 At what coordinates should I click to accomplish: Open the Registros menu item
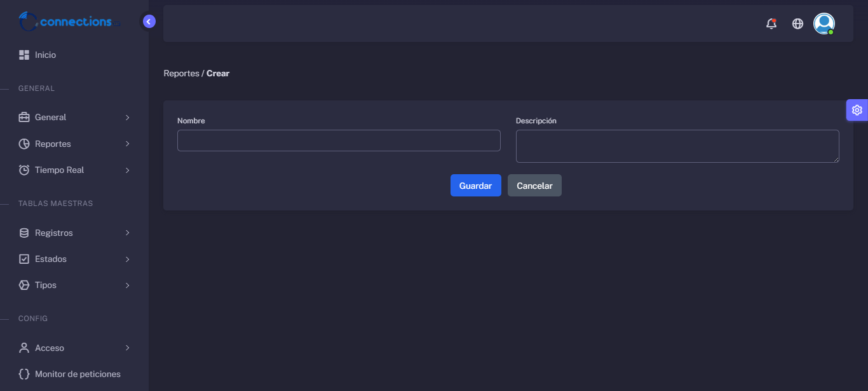tap(74, 233)
